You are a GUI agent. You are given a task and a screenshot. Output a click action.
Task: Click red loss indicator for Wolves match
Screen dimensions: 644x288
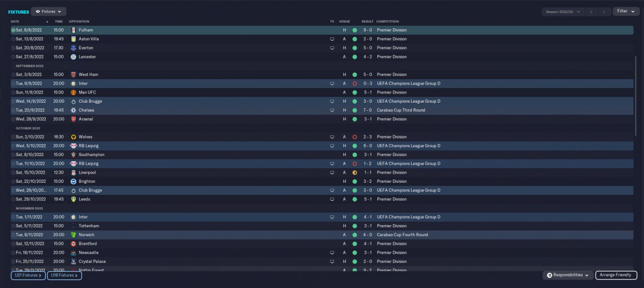[354, 137]
